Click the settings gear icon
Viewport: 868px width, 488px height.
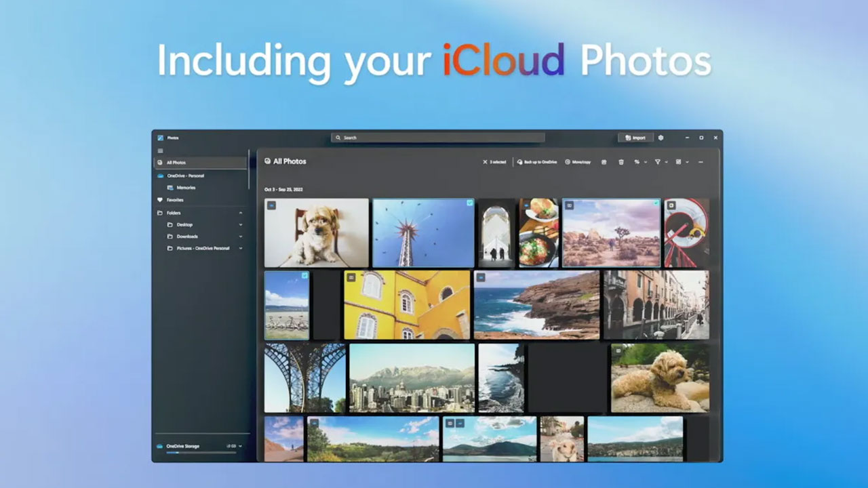[660, 138]
